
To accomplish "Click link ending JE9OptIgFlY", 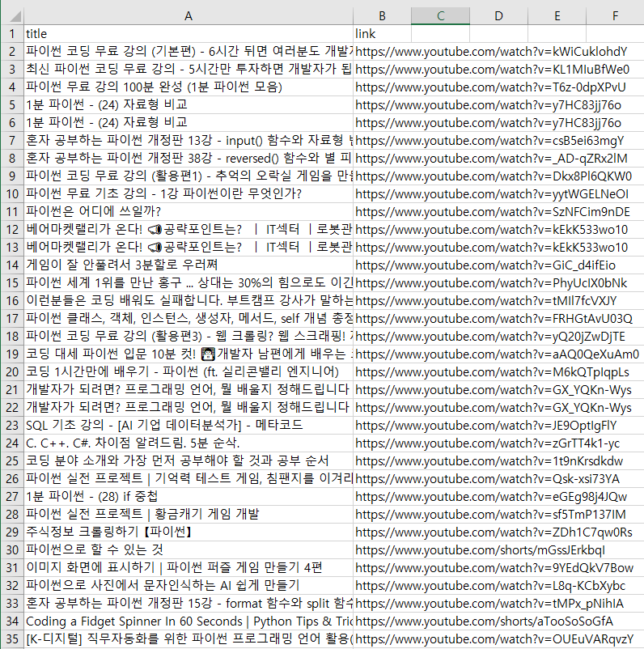I will 486,426.
